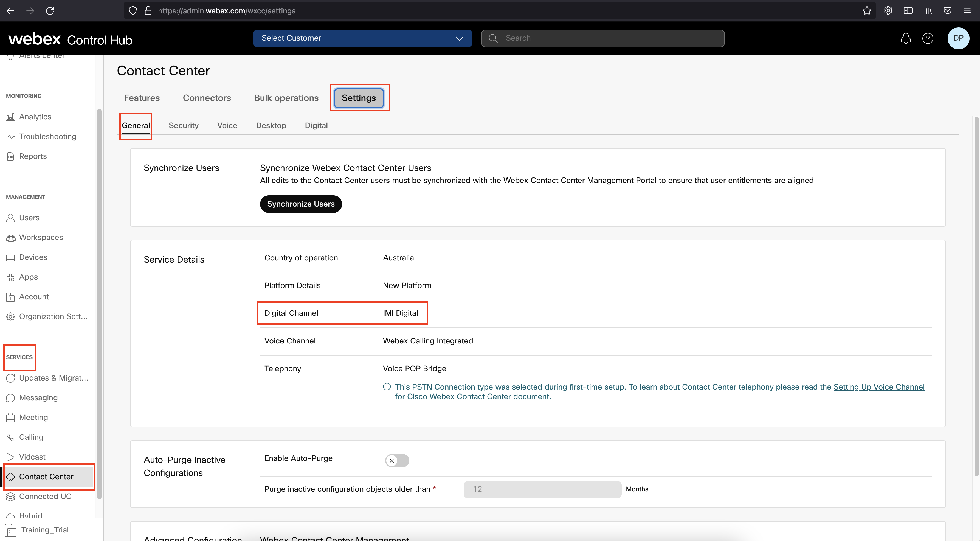
Task: Open the browser hamburger menu
Action: pos(967,11)
